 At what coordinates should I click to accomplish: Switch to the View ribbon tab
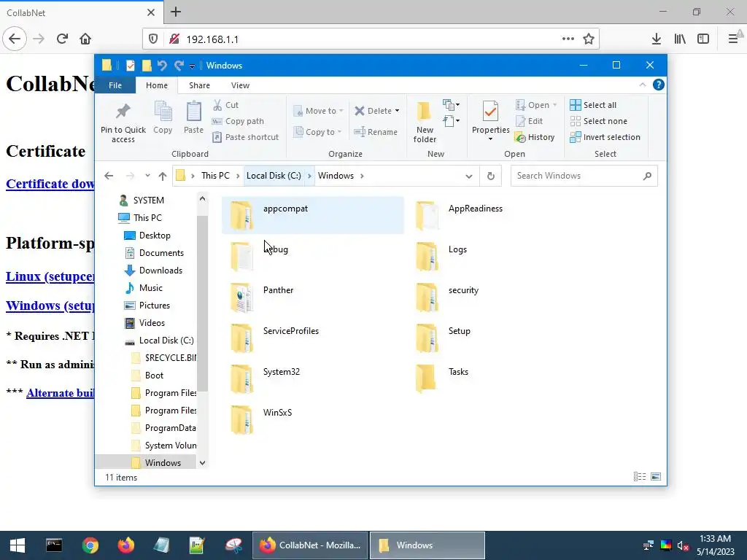pyautogui.click(x=240, y=85)
